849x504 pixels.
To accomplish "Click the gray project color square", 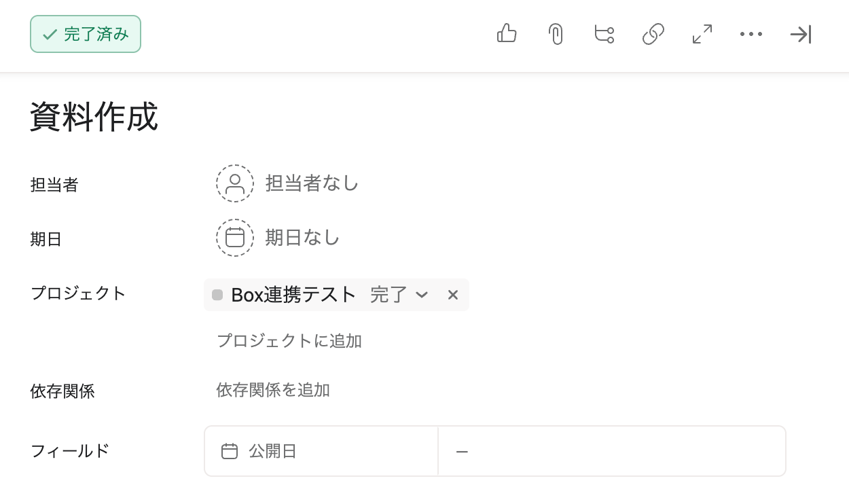I will click(217, 295).
